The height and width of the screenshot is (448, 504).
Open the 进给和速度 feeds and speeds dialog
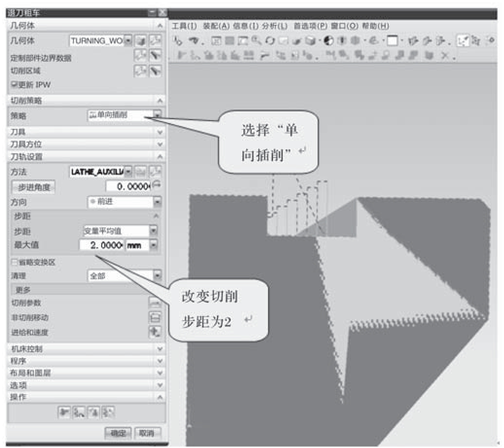pyautogui.click(x=155, y=332)
